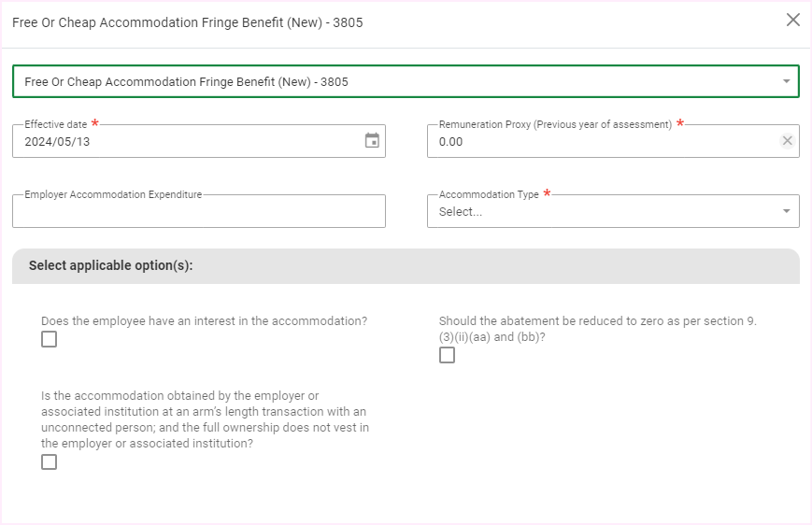Click the 'Accommodation Type' field label
Image resolution: width=812 pixels, height=525 pixels.
(489, 194)
